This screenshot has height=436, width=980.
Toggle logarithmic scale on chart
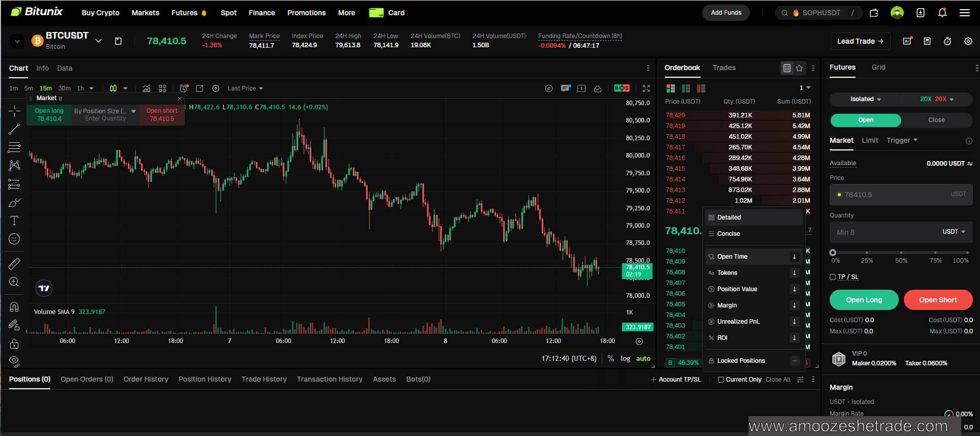625,358
